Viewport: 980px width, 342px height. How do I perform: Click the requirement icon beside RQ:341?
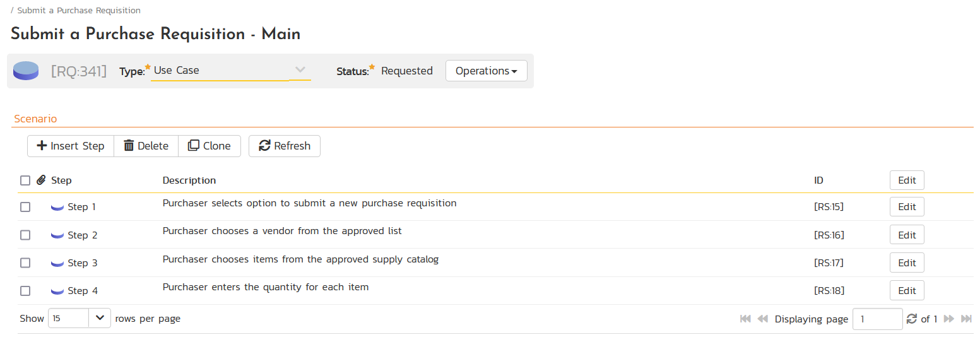[26, 71]
